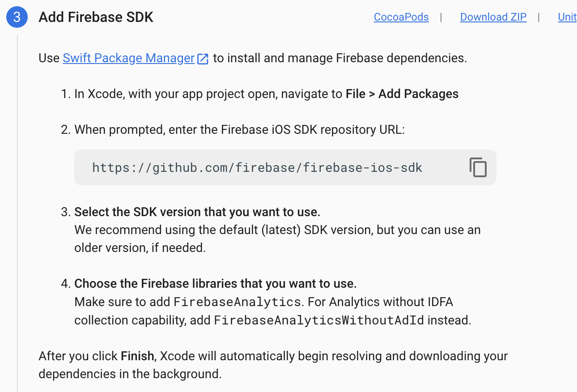
Task: Click the Select the SDK version heading
Action: click(x=197, y=211)
